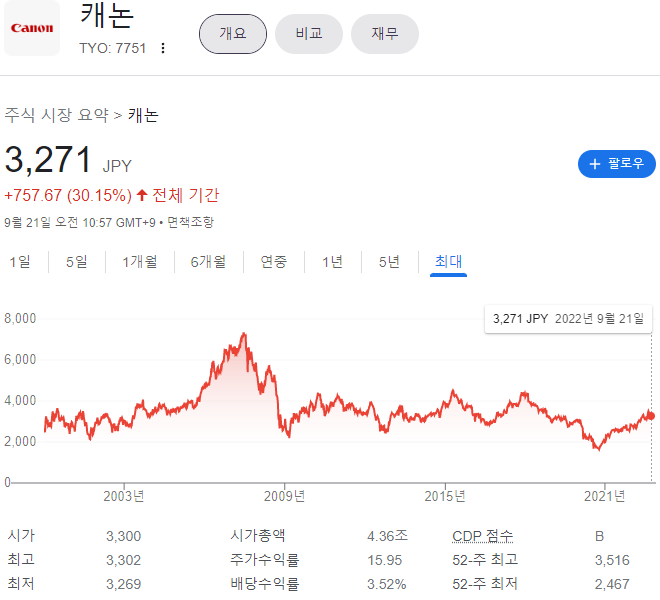
Task: Click the 시가총액 value 4.36조
Action: tap(387, 536)
